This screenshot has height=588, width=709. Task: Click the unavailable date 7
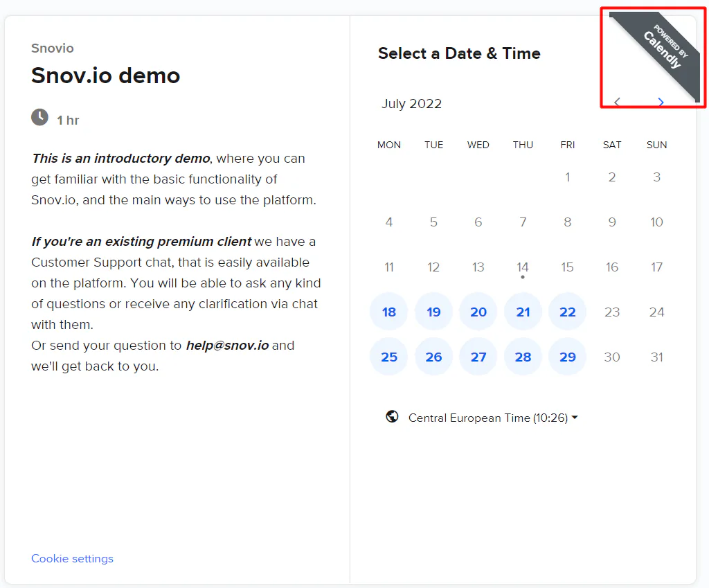(523, 222)
